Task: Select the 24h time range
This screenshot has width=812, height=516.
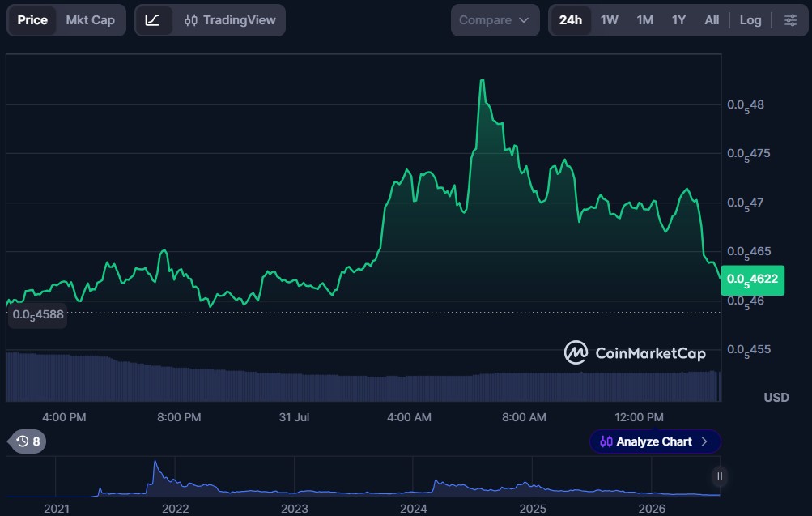Action: [570, 20]
